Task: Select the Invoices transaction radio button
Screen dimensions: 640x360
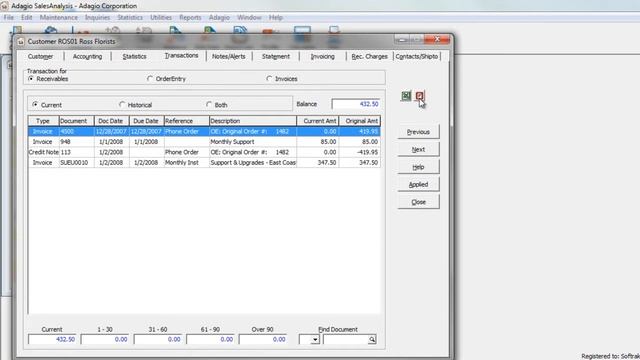Action: [x=269, y=78]
